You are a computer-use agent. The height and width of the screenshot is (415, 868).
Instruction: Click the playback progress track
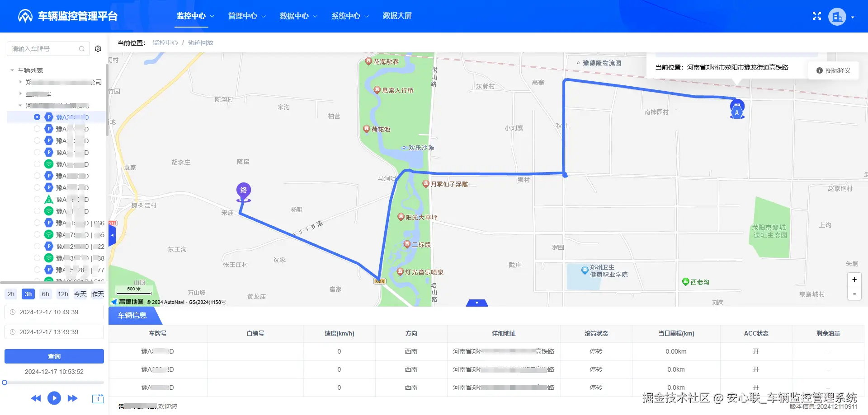(x=54, y=382)
